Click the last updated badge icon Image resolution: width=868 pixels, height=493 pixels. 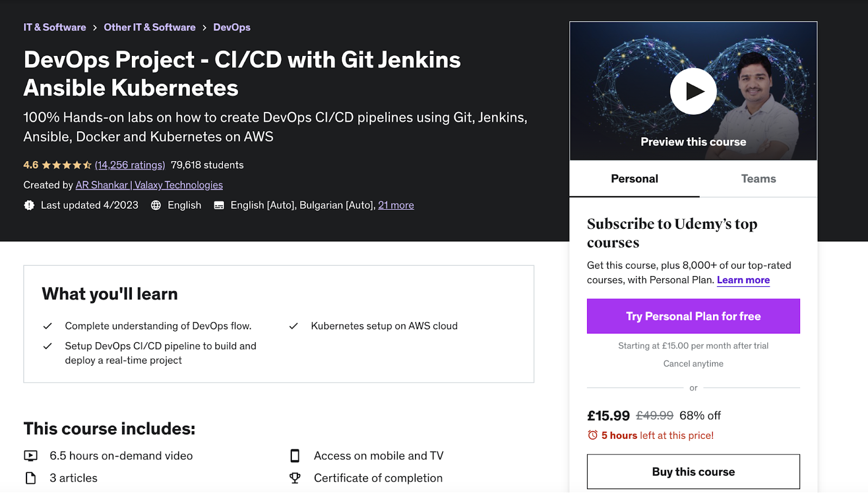click(x=29, y=206)
